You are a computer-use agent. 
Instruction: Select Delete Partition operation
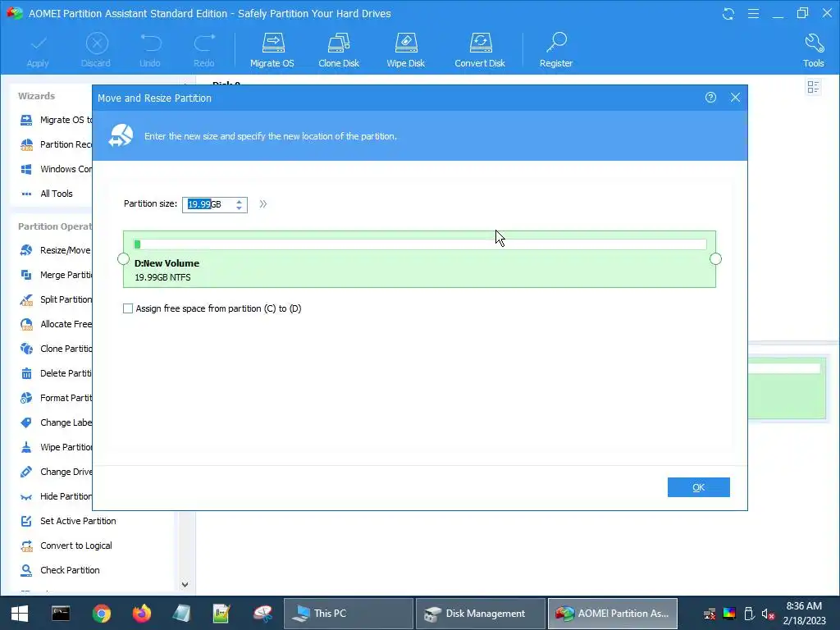[56, 373]
